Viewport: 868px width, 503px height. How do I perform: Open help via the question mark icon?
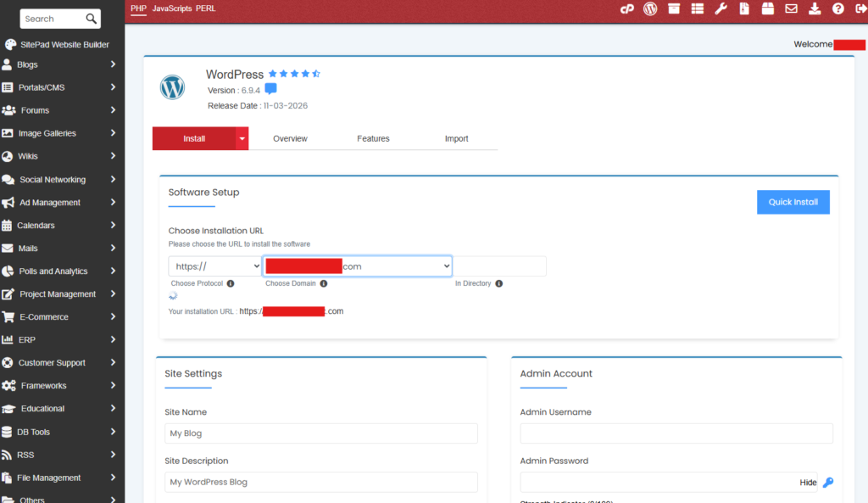(x=837, y=9)
